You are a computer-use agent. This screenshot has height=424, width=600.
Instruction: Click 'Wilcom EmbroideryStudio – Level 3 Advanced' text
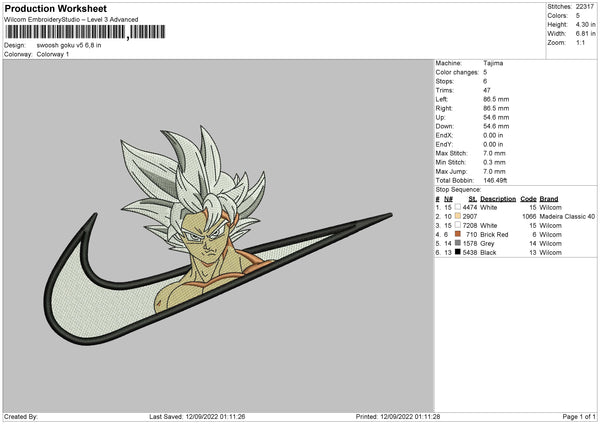[71, 20]
